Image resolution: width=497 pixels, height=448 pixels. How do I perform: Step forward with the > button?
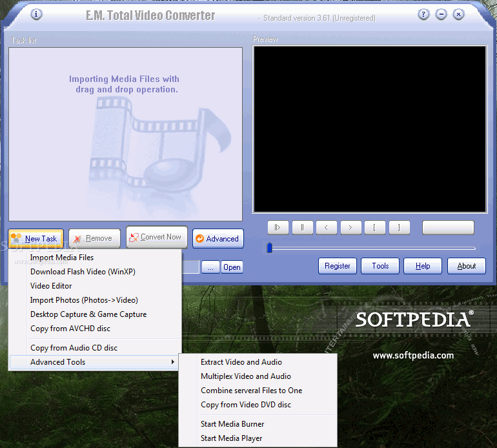click(351, 227)
